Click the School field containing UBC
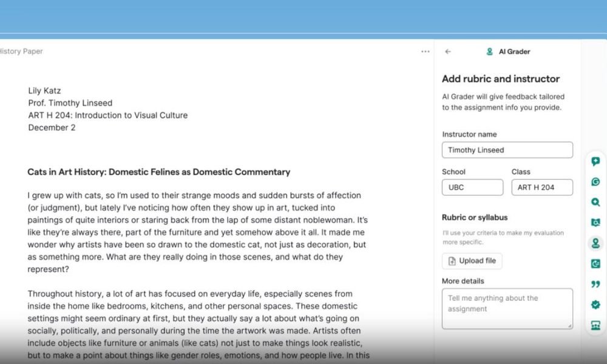The image size is (607, 364). point(472,187)
